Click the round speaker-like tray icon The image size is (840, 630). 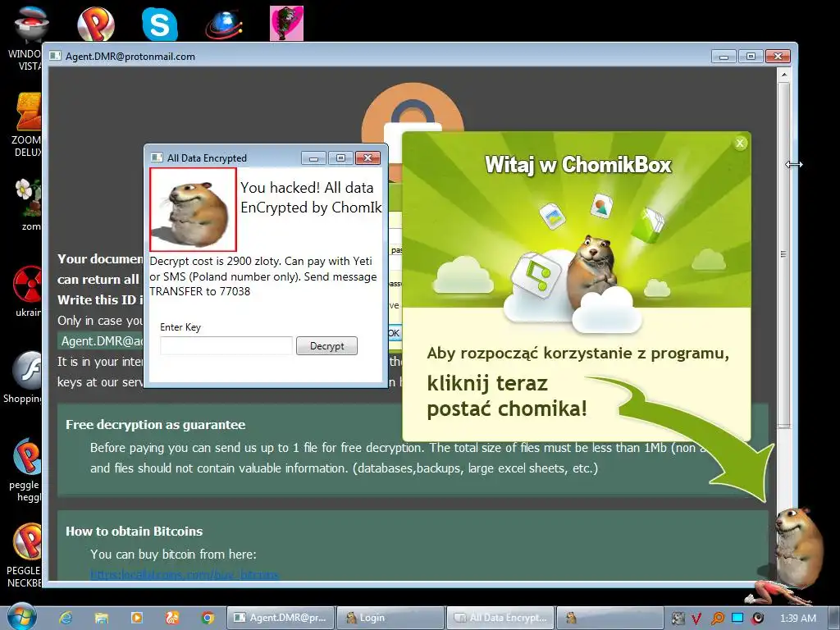click(757, 619)
